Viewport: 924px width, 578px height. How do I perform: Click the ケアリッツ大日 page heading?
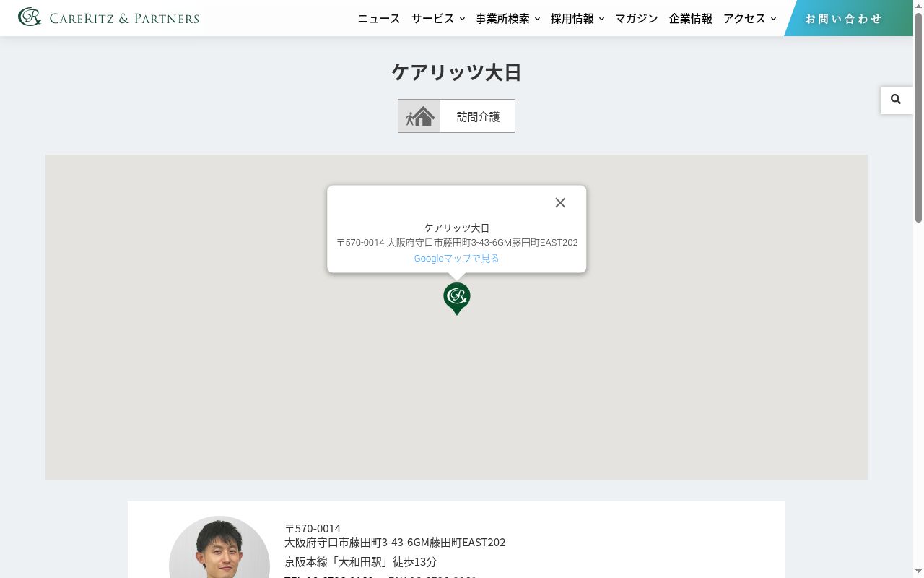point(456,72)
